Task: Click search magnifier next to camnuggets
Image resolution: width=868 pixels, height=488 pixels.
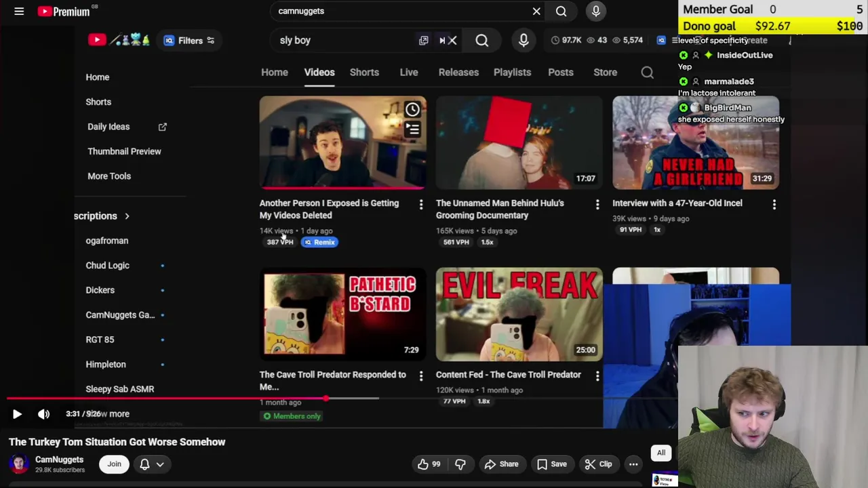Action: click(561, 11)
